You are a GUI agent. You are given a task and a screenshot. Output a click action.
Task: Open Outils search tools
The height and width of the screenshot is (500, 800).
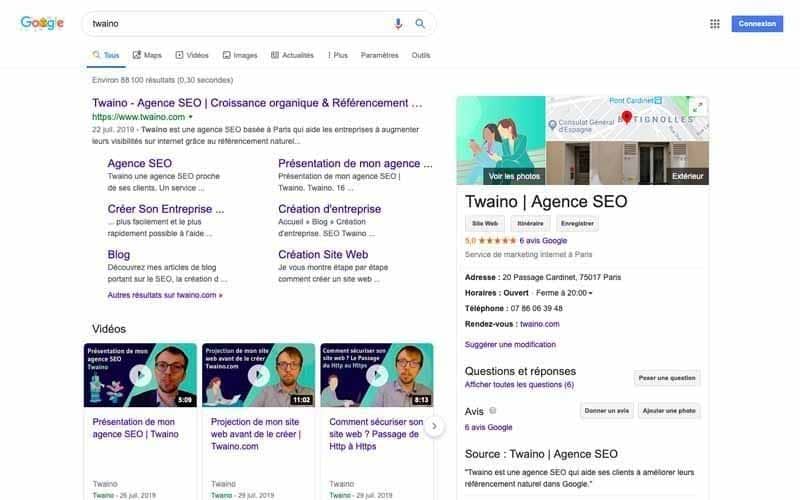point(421,55)
